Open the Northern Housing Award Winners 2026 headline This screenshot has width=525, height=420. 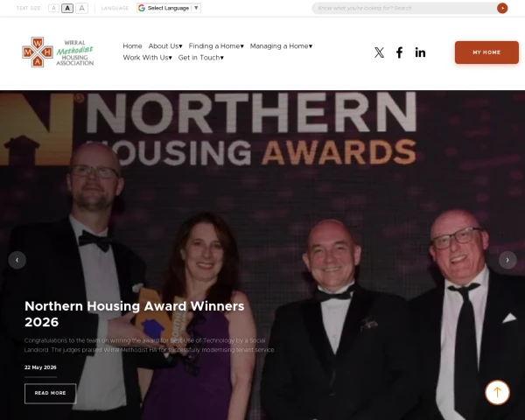coord(135,314)
